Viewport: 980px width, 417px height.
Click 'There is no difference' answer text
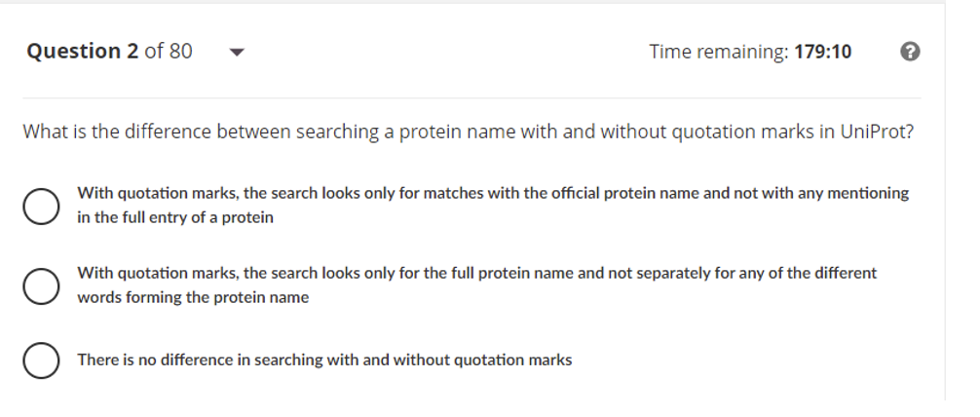(156, 360)
